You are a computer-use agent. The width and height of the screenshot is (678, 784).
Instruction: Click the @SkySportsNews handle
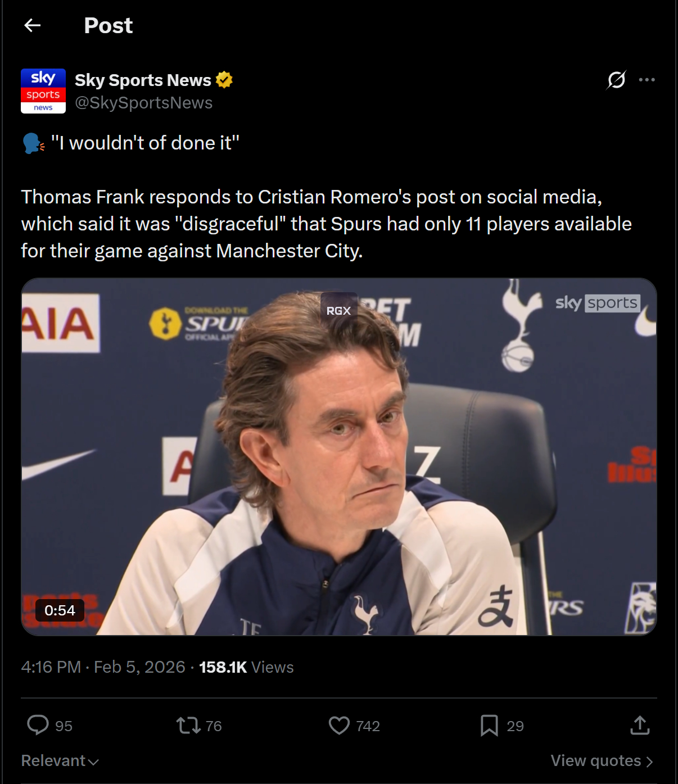pos(144,103)
